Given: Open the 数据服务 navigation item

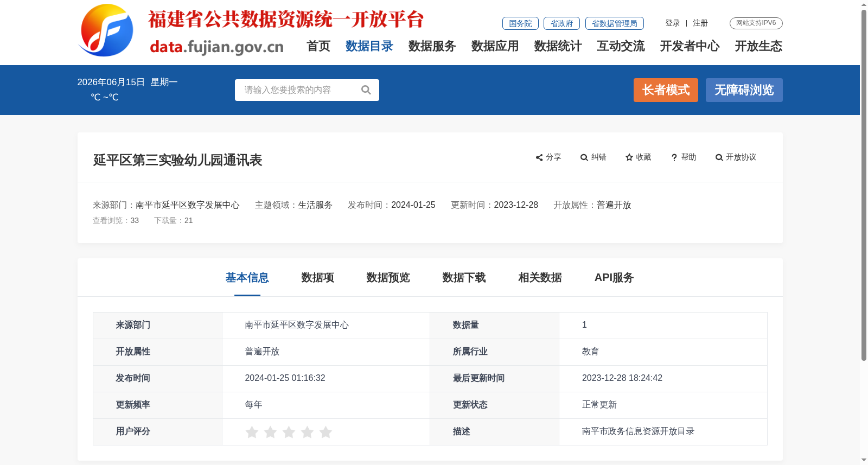Looking at the screenshot, I should [432, 46].
